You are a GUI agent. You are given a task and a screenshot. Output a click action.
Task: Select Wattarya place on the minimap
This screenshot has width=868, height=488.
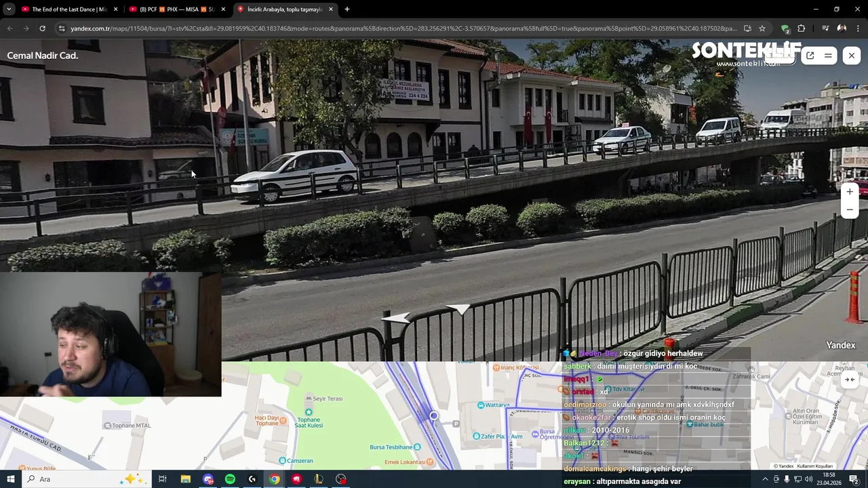coord(493,405)
